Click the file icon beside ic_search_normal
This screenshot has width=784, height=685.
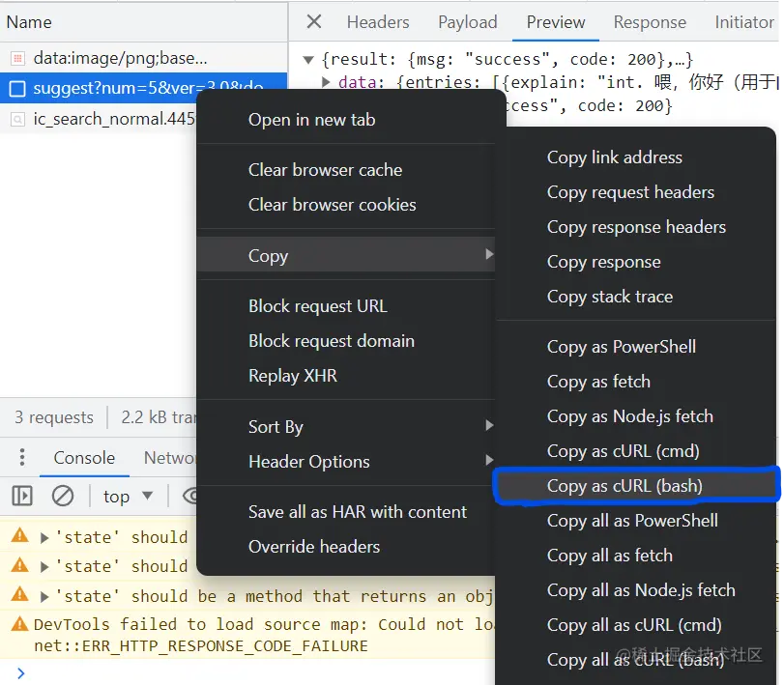[x=17, y=120]
